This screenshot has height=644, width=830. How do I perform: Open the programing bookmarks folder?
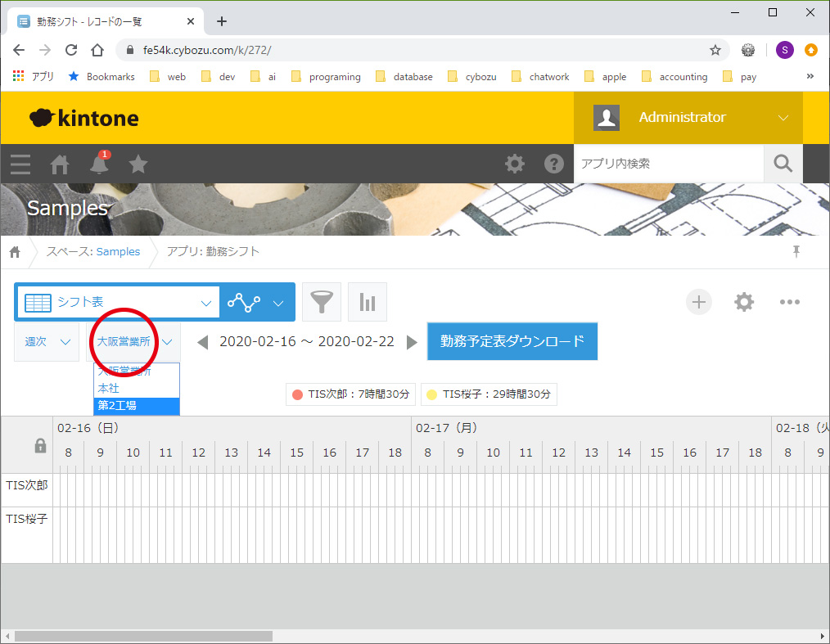(x=326, y=77)
